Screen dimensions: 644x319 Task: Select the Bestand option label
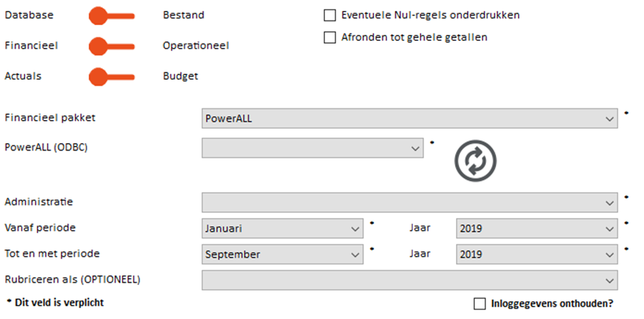183,16
